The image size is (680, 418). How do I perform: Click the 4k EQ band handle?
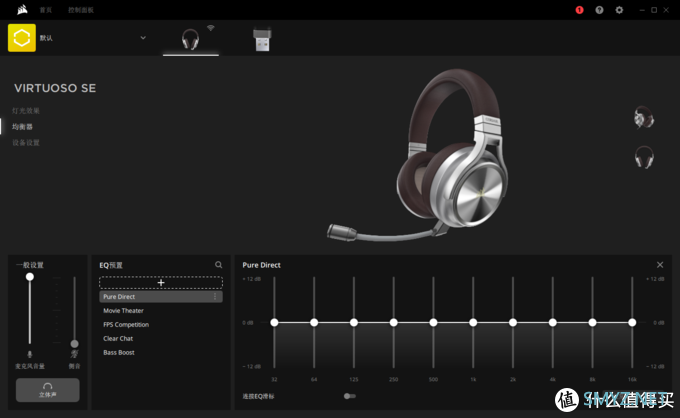pos(552,322)
